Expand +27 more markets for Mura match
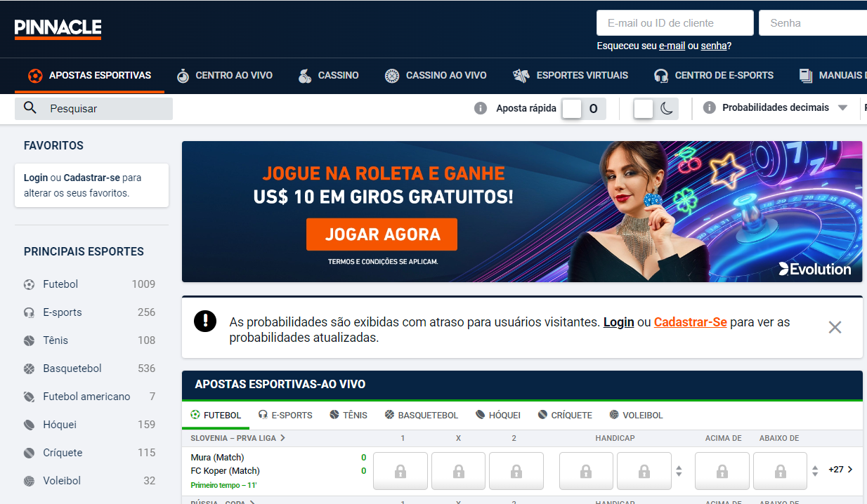 coord(840,470)
